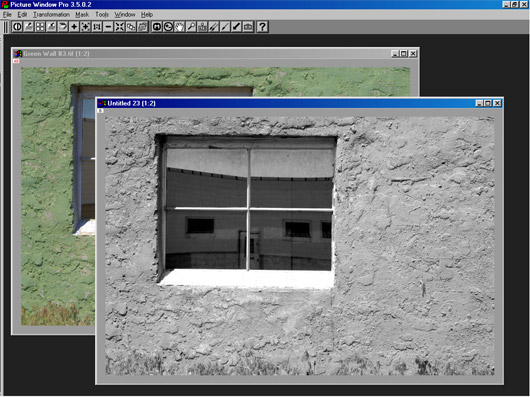Open the Transformation menu
Image resolution: width=530 pixels, height=397 pixels.
(51, 15)
